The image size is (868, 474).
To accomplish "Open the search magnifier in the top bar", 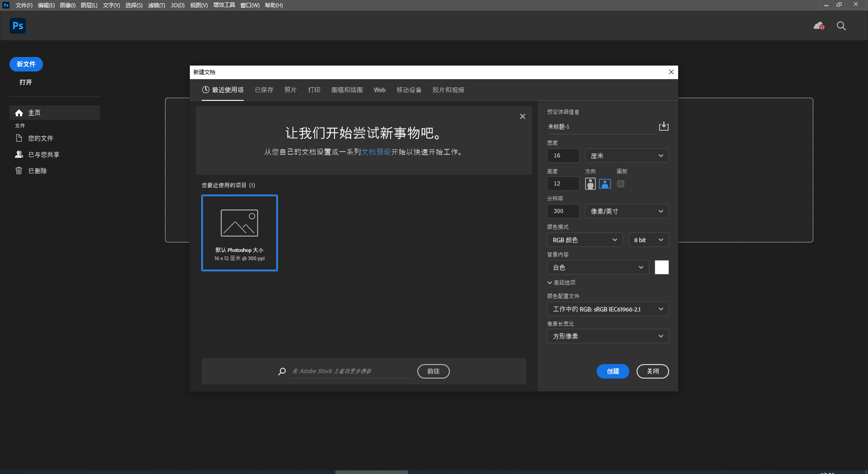I will pyautogui.click(x=841, y=26).
